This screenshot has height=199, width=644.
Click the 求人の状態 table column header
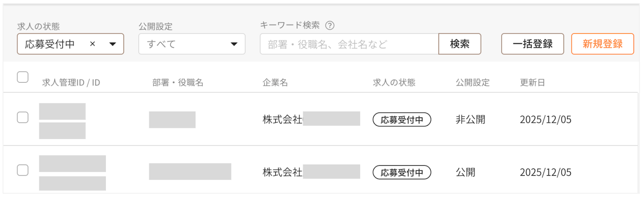(x=394, y=82)
